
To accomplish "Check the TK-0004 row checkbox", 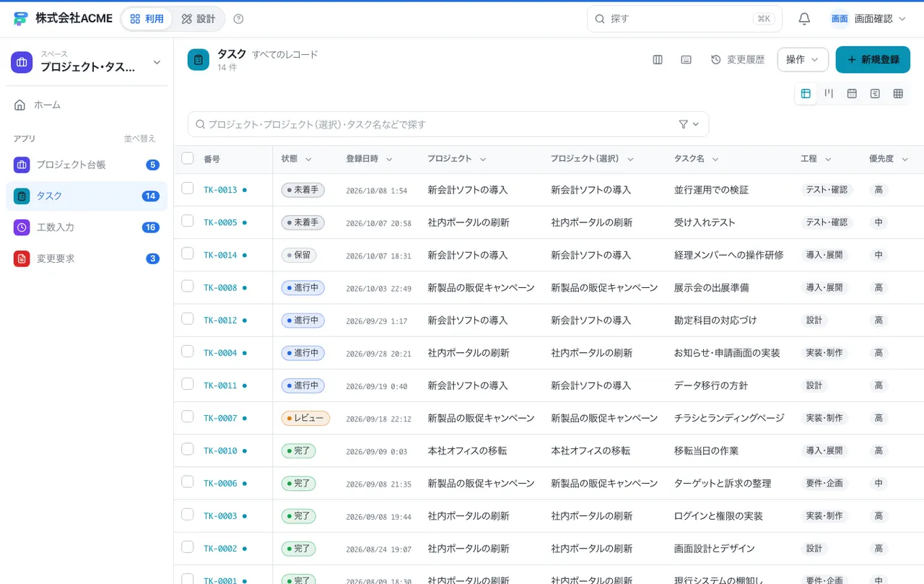I will coord(188,351).
